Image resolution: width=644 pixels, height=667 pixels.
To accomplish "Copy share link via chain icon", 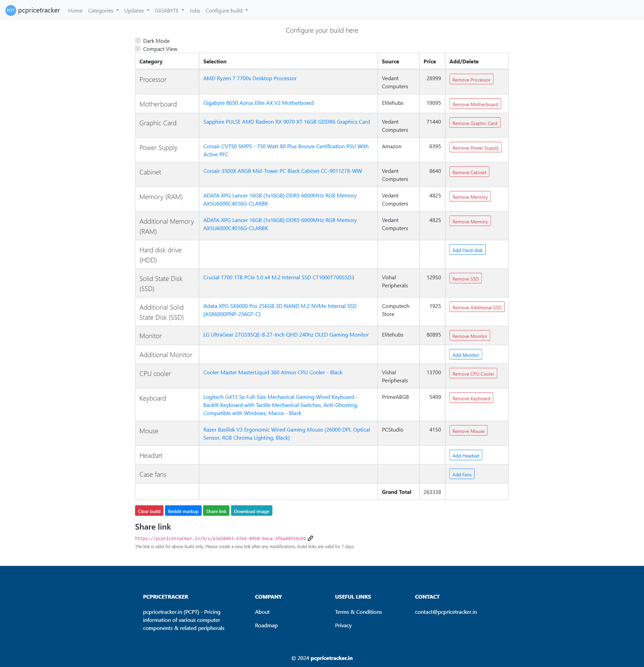I will pos(310,538).
